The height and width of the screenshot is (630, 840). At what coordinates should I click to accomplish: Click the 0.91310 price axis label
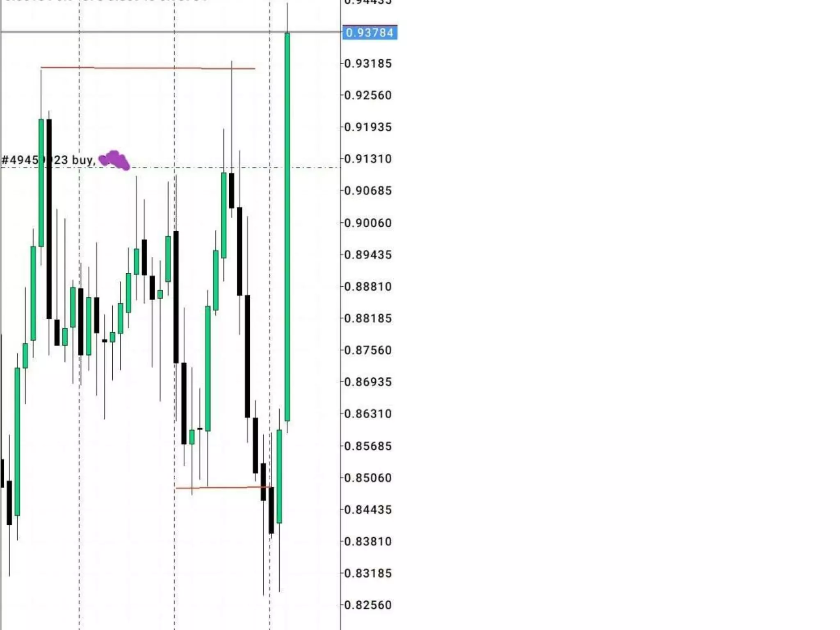coord(368,159)
